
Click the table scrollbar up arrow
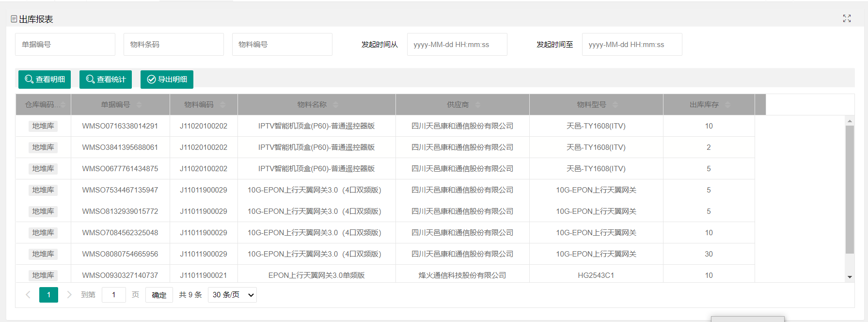850,121
